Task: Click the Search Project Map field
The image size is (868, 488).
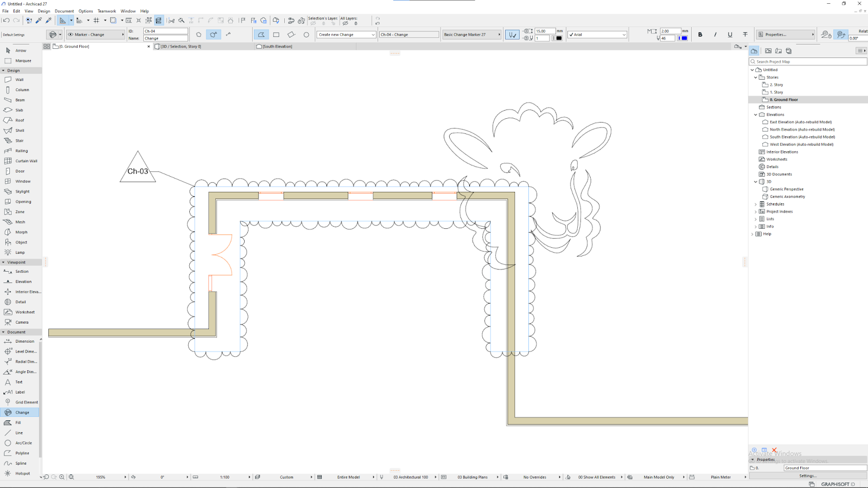Action: [808, 62]
